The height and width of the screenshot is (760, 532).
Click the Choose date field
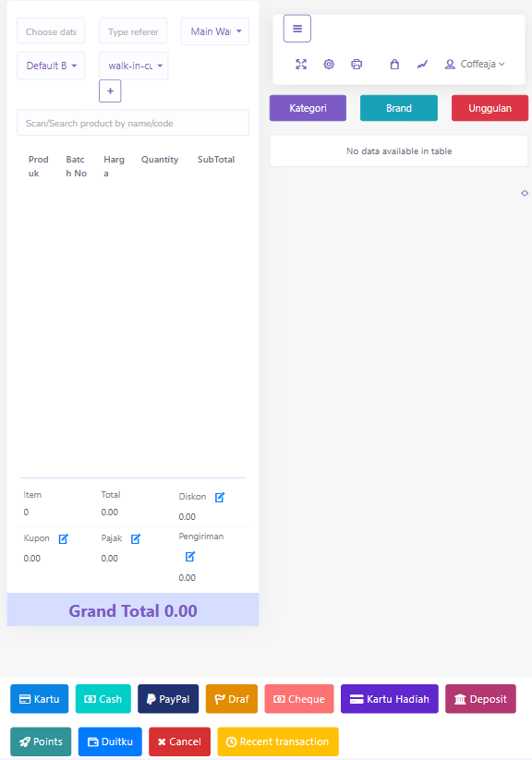pos(51,31)
